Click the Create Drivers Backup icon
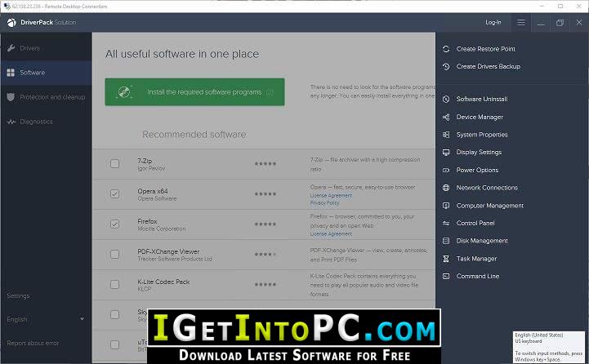The height and width of the screenshot is (364, 589). click(x=446, y=66)
